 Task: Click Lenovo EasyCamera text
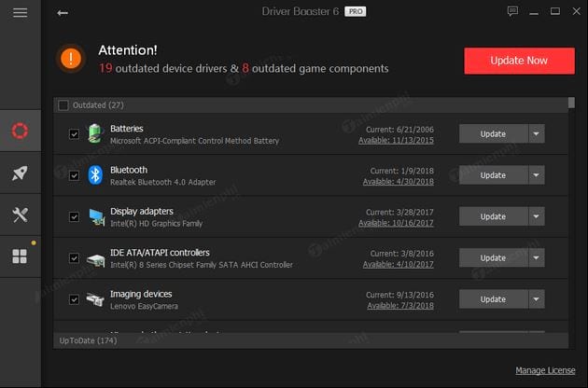pyautogui.click(x=144, y=306)
